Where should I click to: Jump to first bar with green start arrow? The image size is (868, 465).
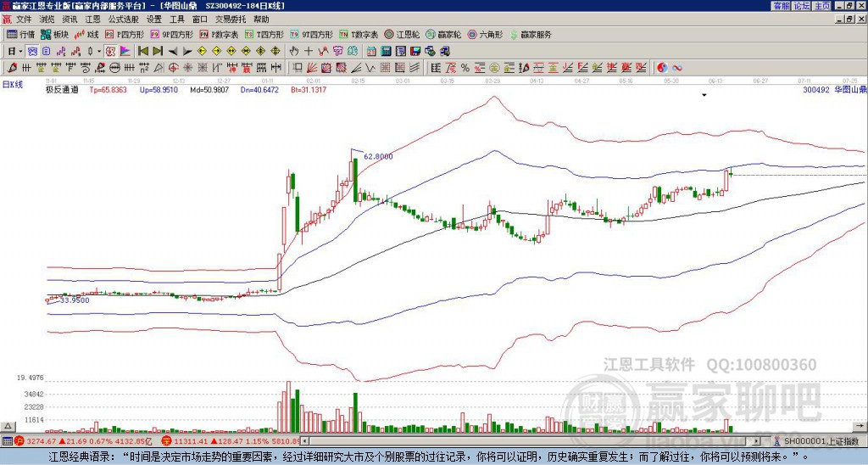[142, 52]
